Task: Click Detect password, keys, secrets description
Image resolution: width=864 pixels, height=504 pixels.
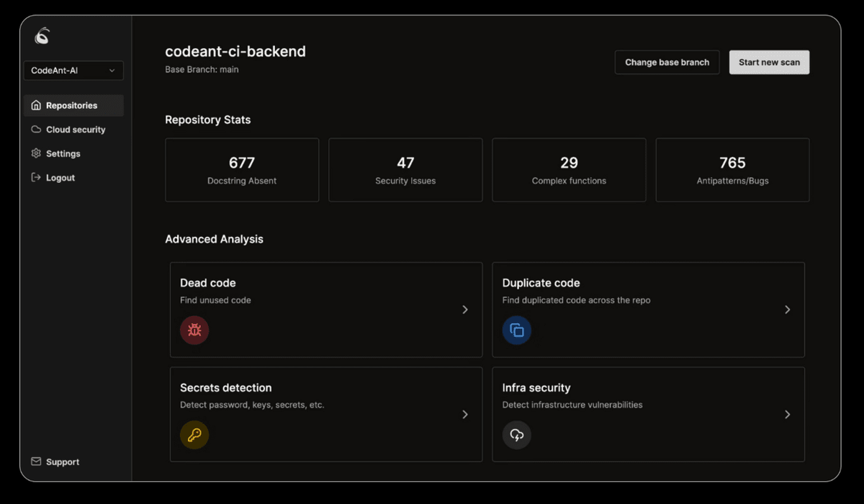Action: click(252, 405)
